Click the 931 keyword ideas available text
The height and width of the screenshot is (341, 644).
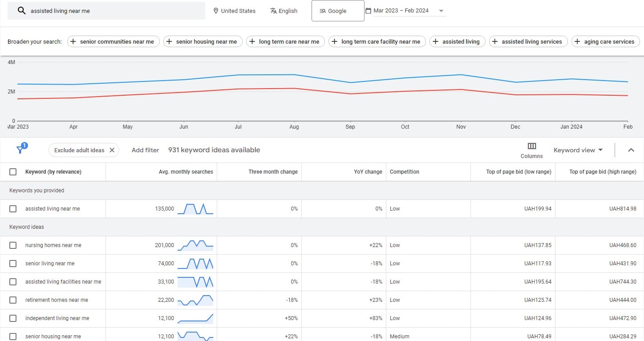214,150
